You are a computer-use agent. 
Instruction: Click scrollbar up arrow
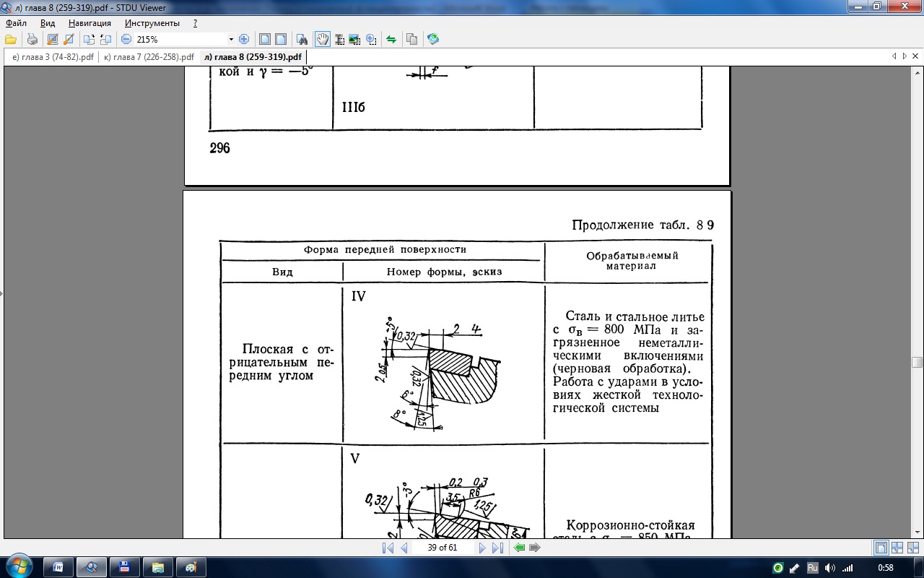917,72
